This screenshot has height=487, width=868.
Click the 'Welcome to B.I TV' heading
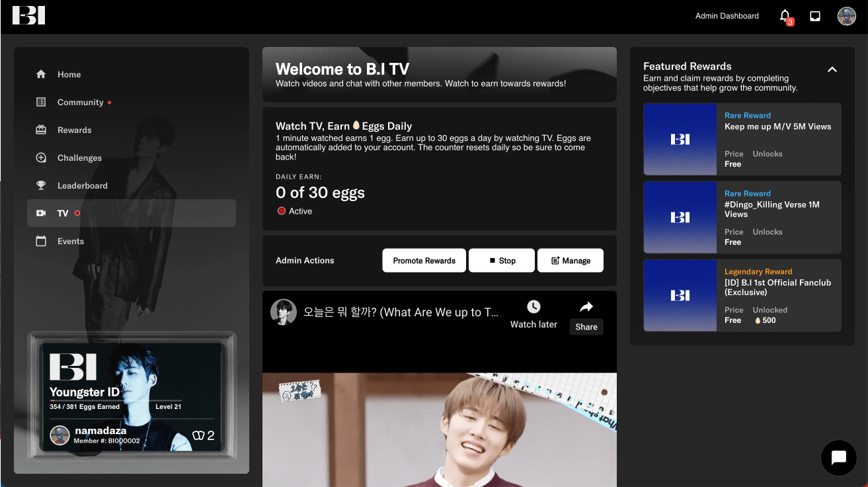pyautogui.click(x=342, y=69)
